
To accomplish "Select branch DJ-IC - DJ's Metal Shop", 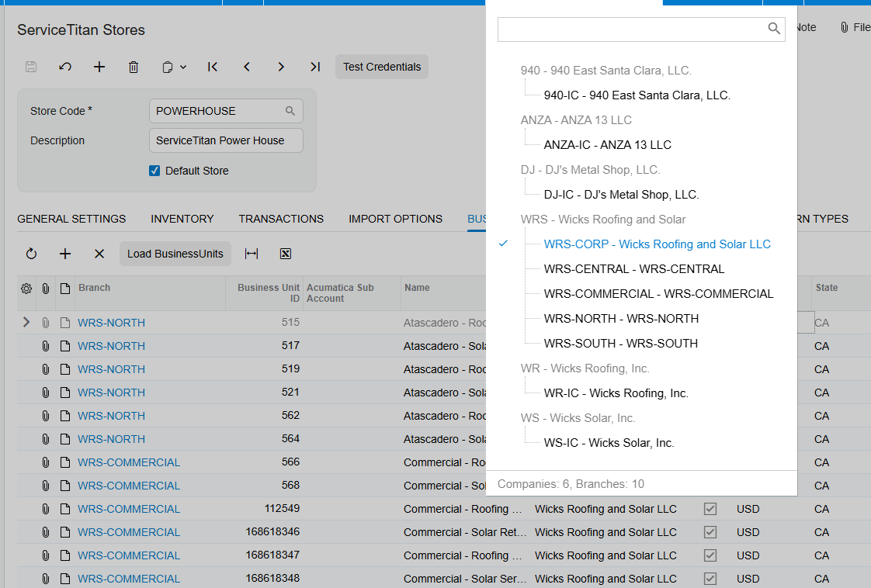I will pyautogui.click(x=621, y=195).
